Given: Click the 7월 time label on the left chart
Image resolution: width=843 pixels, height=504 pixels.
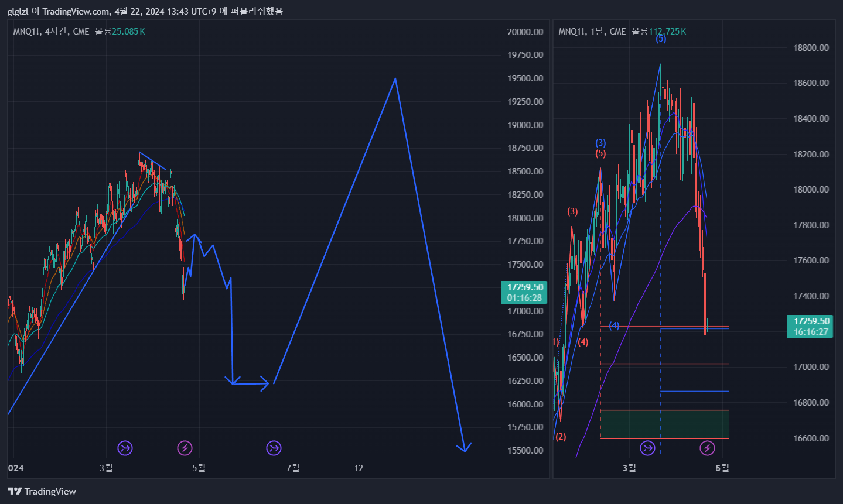Looking at the screenshot, I should [x=293, y=468].
